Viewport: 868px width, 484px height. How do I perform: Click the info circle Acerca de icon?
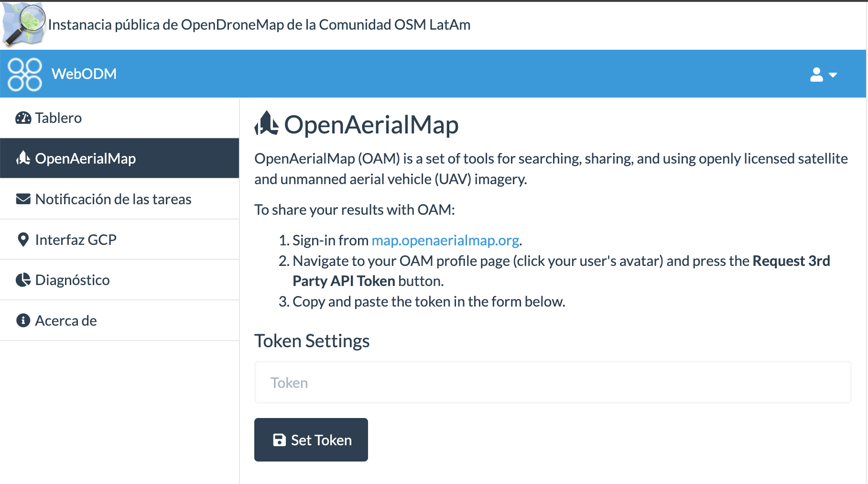coord(23,320)
